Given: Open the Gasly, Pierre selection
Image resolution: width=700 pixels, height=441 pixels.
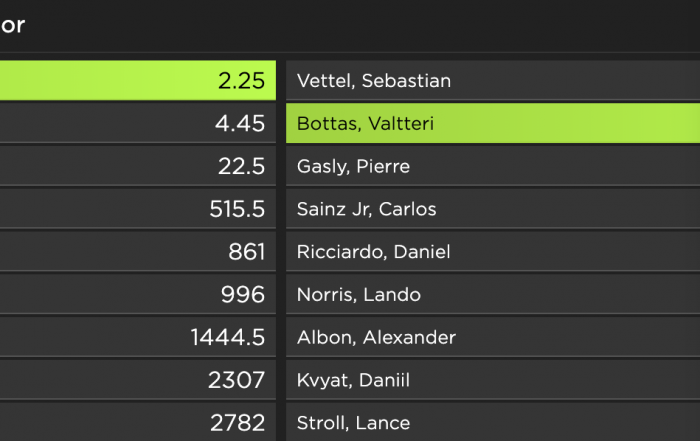Looking at the screenshot, I should 493,166.
